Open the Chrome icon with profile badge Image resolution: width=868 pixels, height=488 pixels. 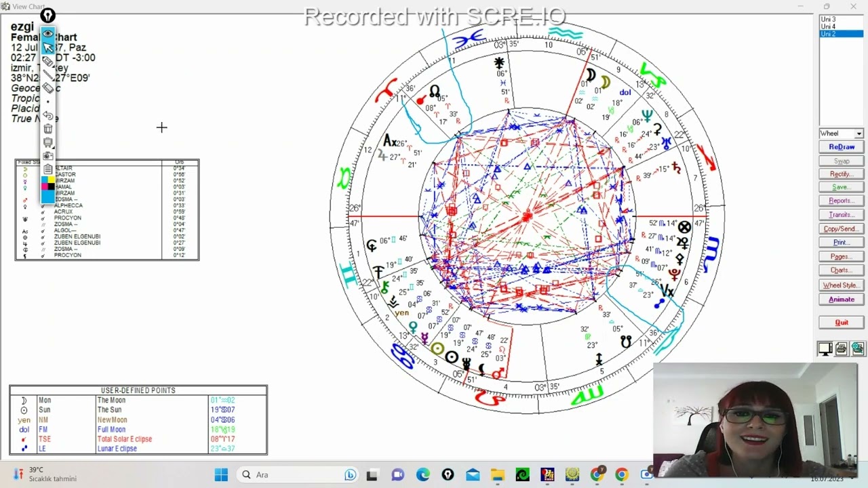597,475
